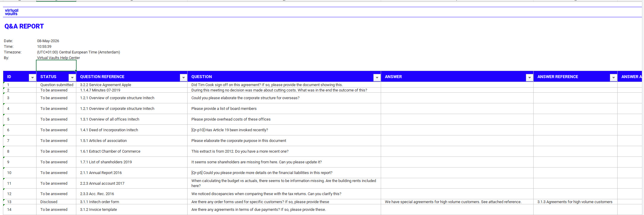
Task: Select question about cutting costs outcome
Action: (284, 90)
